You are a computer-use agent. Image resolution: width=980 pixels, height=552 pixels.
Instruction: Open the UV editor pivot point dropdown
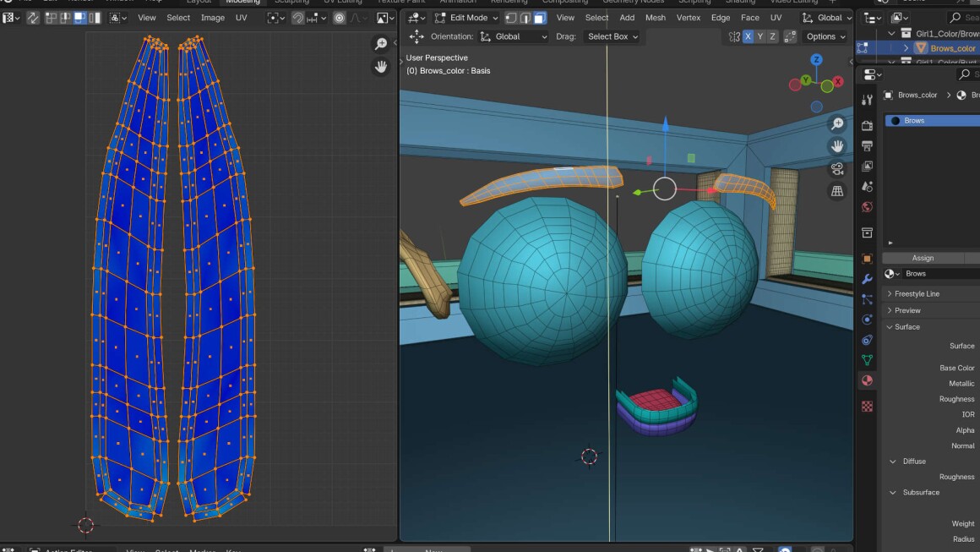(275, 18)
